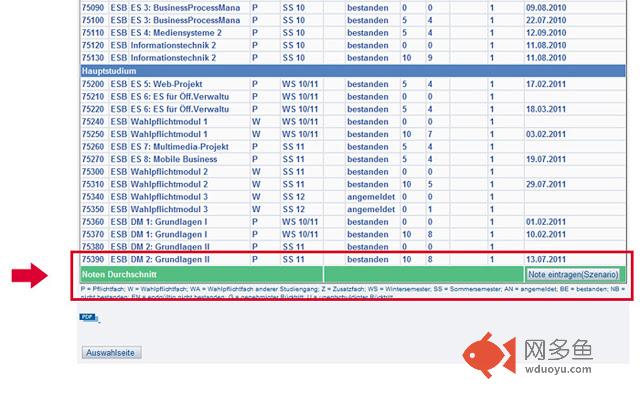Image resolution: width=640 pixels, height=400 pixels.
Task: Click the Auswahlseite button
Action: coord(111,353)
